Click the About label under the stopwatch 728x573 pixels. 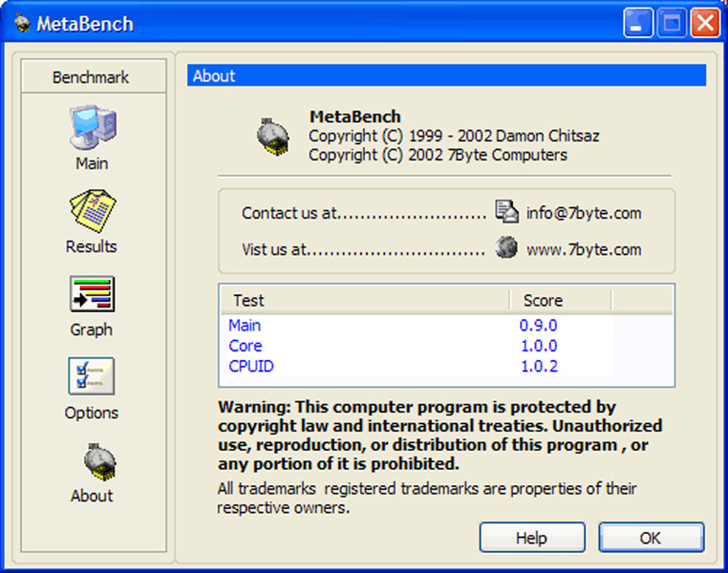coord(92,496)
